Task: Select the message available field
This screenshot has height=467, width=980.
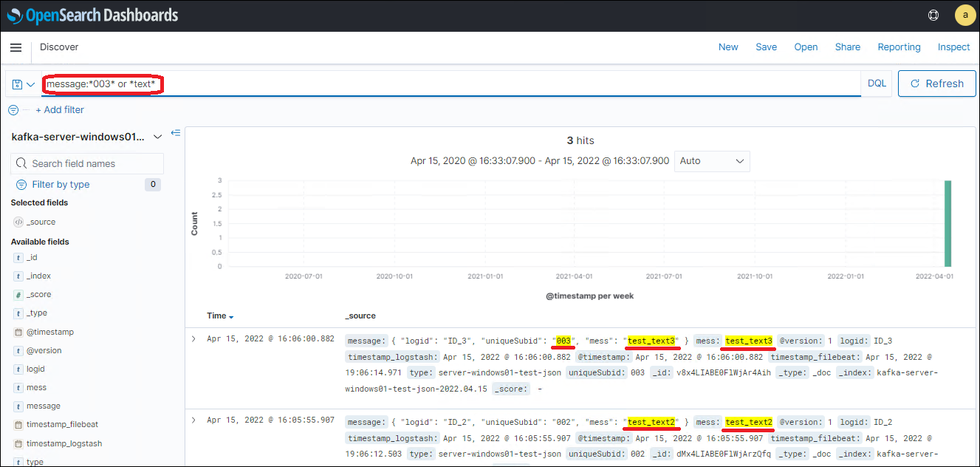Action: click(x=44, y=406)
